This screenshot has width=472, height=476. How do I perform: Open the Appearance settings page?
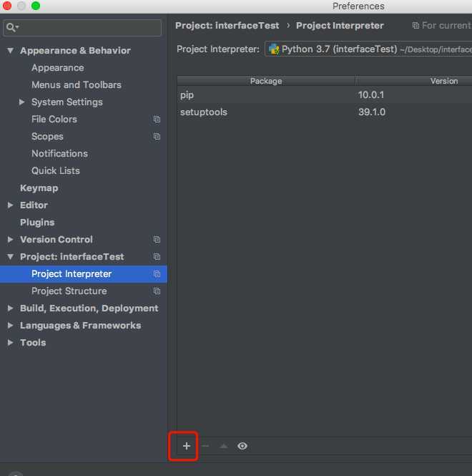pos(58,68)
